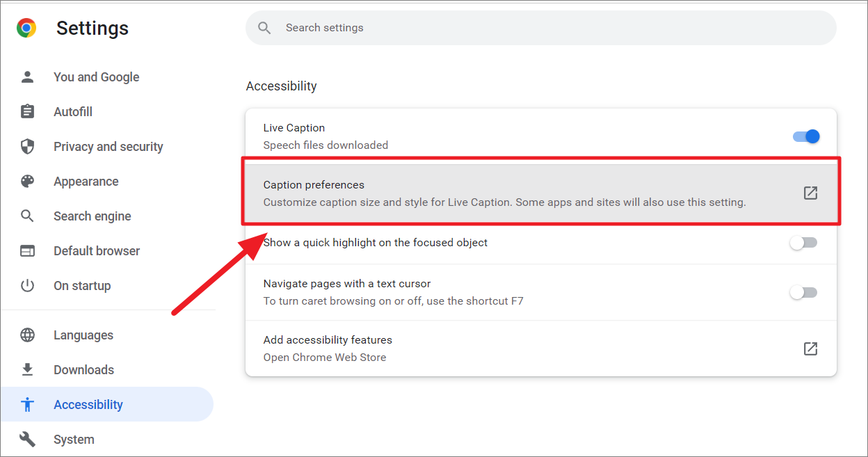Image resolution: width=868 pixels, height=457 pixels.
Task: Toggle Navigate pages with a text cursor
Action: [803, 292]
